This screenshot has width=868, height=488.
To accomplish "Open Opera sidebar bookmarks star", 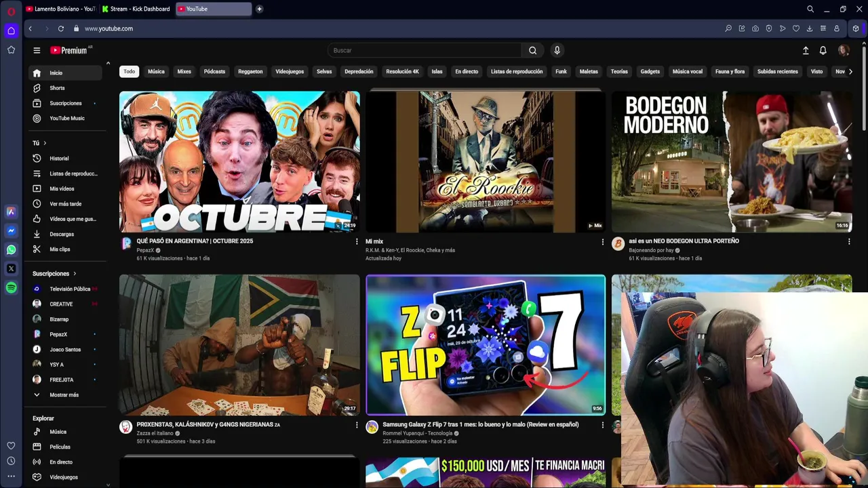I will tap(11, 49).
